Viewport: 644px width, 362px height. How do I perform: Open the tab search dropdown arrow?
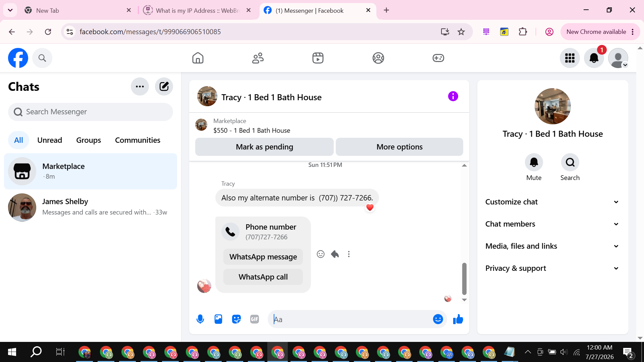[10, 10]
